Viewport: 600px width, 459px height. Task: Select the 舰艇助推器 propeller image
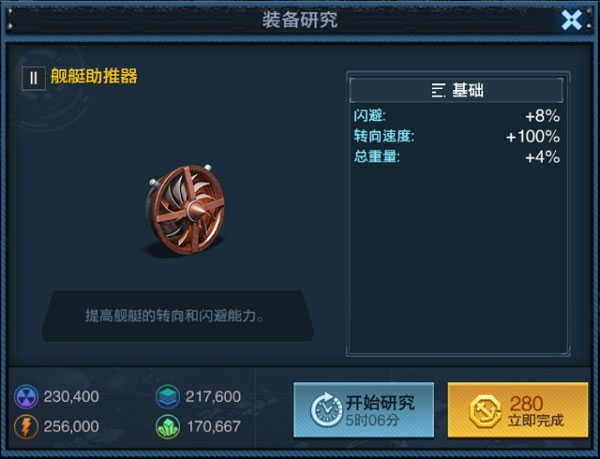coord(185,211)
